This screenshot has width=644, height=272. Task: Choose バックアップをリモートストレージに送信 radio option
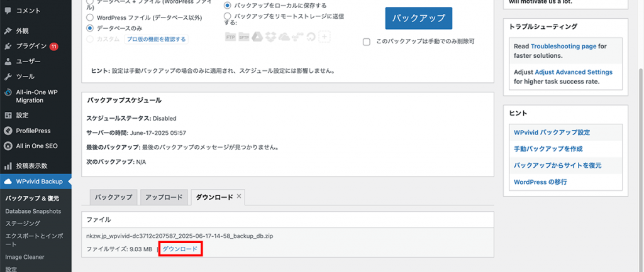(228, 15)
